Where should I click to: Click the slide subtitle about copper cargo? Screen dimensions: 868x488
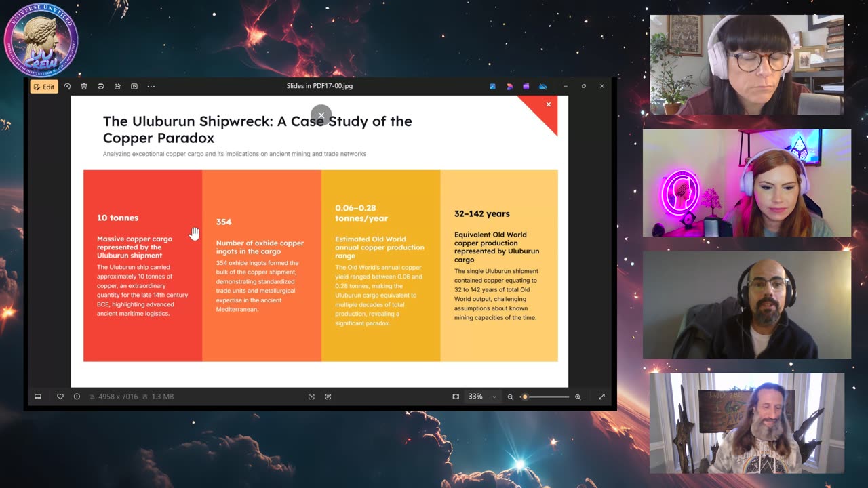(235, 154)
